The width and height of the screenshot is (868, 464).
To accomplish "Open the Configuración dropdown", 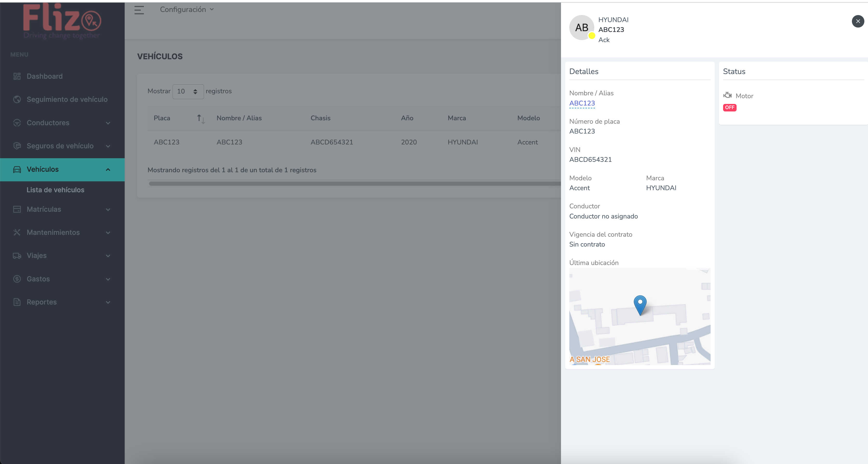I will 187,9.
